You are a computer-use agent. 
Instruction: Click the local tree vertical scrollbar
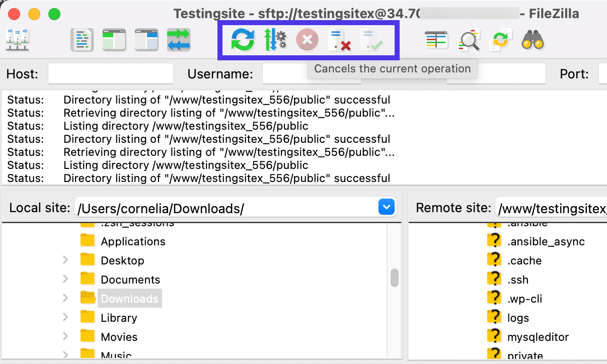click(395, 278)
